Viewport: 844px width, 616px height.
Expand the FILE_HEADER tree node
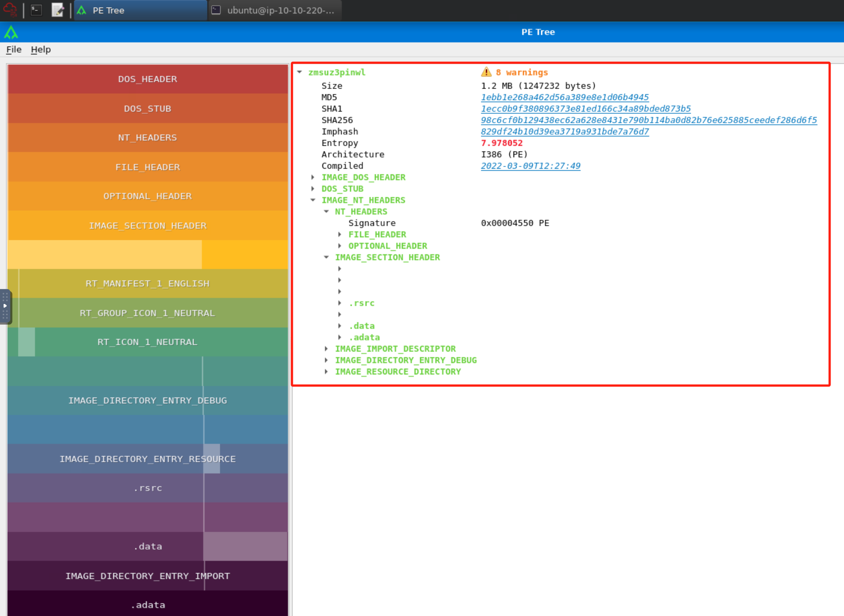click(340, 234)
